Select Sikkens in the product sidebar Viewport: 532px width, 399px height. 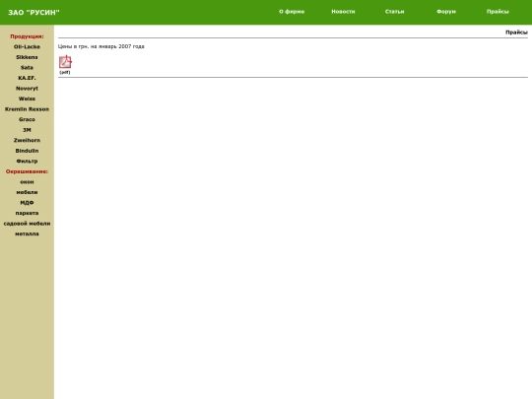click(x=27, y=57)
